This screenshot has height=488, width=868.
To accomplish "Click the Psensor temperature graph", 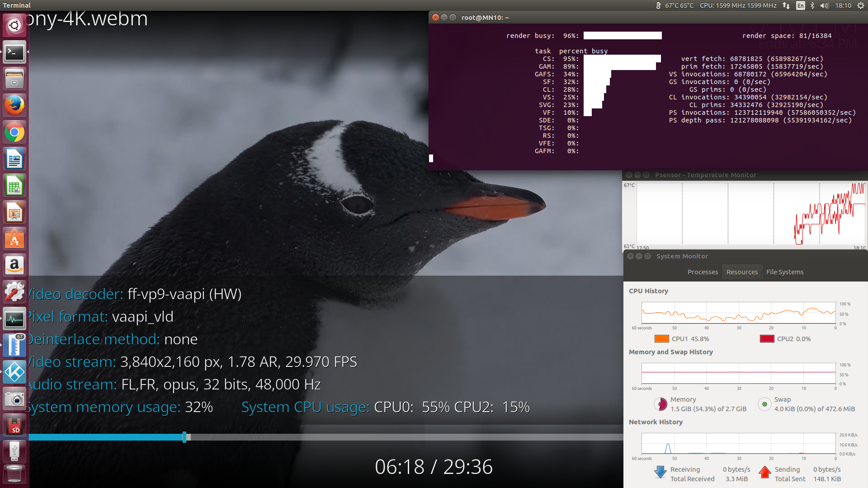I will 750,214.
